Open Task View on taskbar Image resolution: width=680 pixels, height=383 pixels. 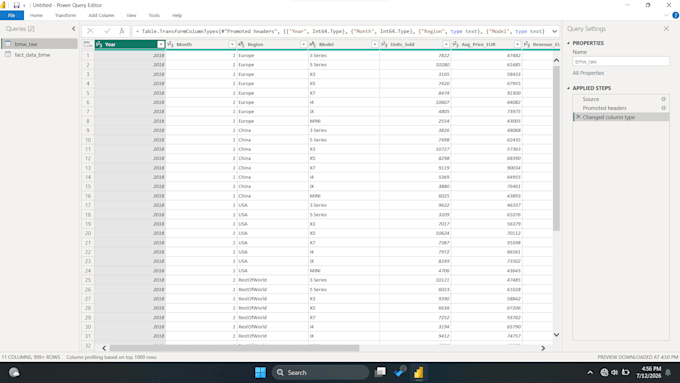pos(380,372)
